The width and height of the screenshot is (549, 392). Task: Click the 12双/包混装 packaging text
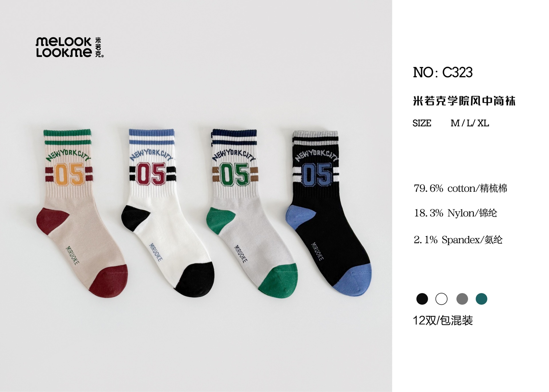point(443,321)
